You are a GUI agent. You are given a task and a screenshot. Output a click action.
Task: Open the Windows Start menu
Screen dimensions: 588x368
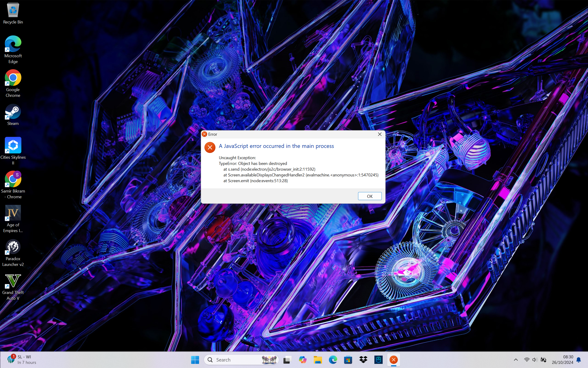click(x=195, y=360)
